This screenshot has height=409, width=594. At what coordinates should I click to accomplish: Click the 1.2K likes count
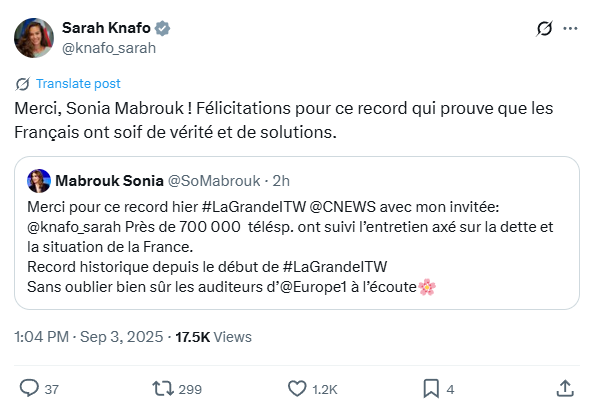[x=325, y=389]
